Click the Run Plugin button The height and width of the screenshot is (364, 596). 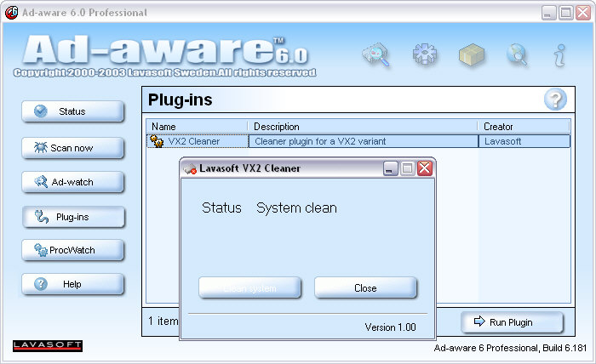pos(512,322)
